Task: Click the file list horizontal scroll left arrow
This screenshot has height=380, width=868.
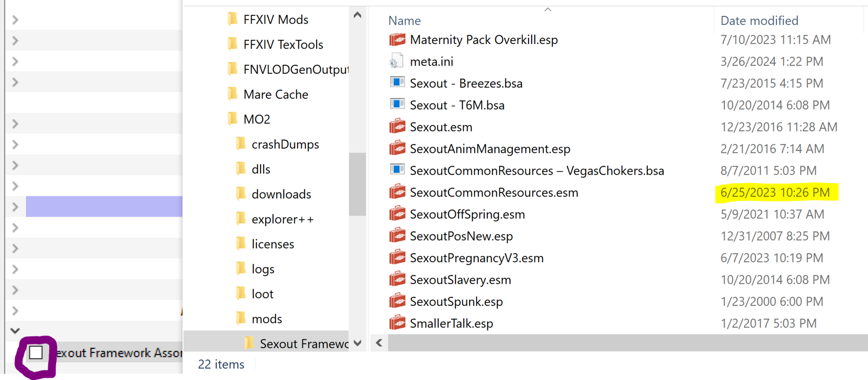Action: (x=379, y=343)
